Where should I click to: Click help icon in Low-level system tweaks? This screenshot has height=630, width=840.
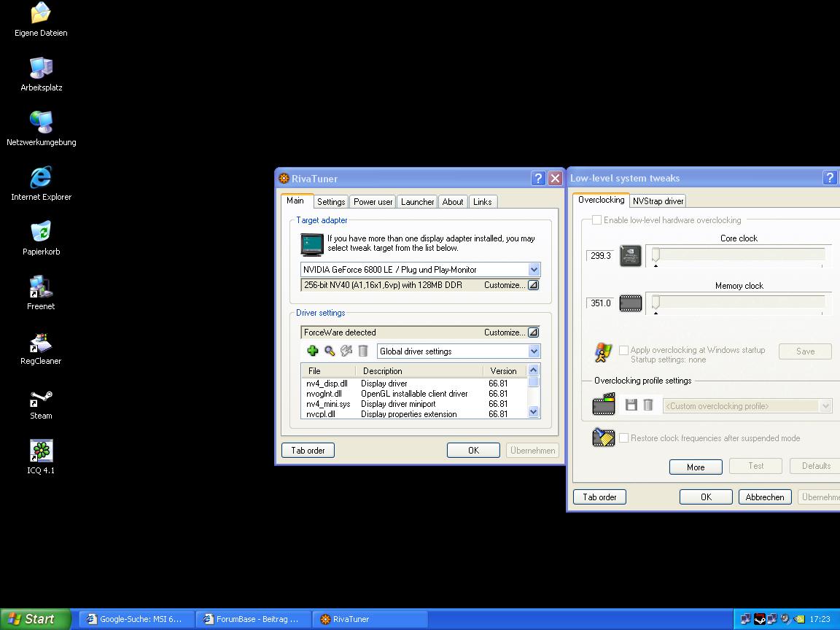[x=830, y=178]
